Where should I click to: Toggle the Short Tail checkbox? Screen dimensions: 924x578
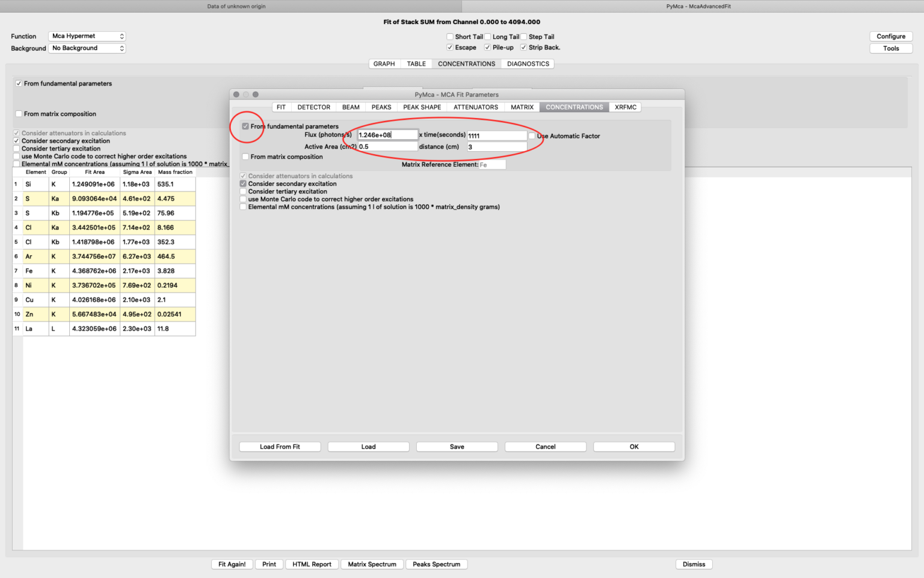pyautogui.click(x=450, y=37)
